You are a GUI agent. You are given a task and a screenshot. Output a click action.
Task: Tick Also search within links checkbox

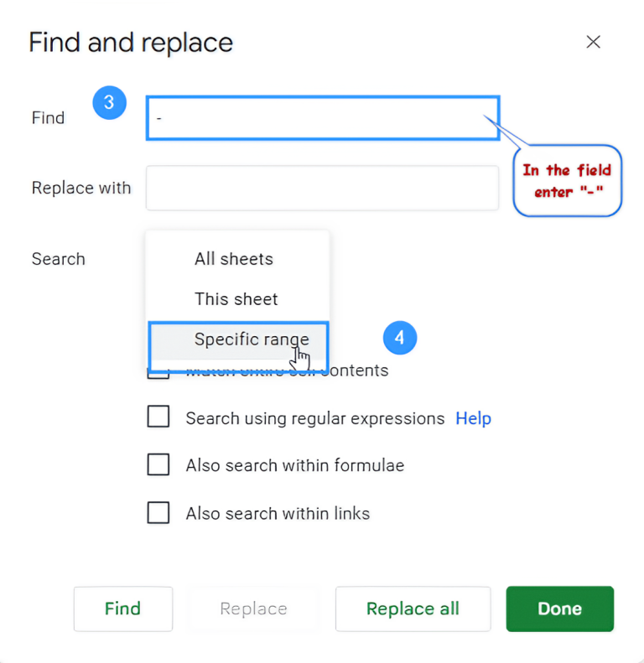click(x=158, y=513)
